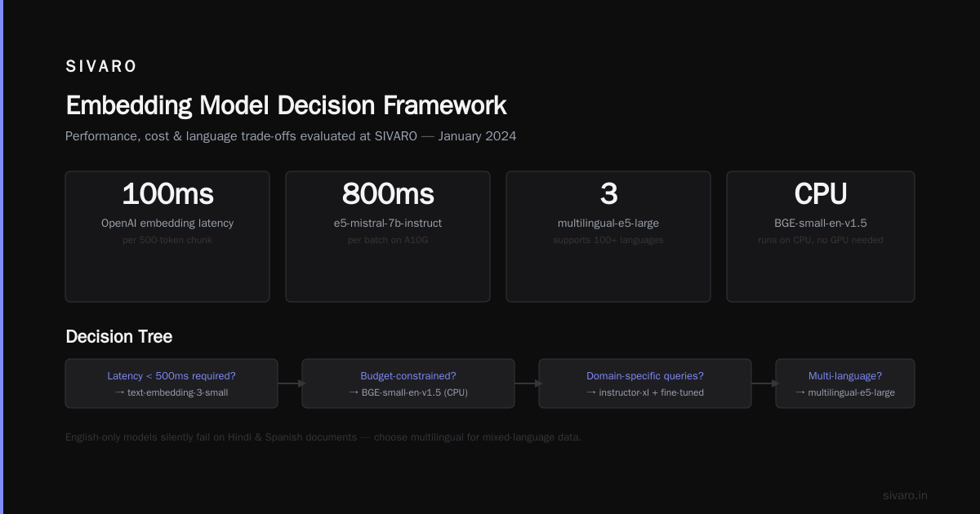
Task: Select the Multi-language? decision node
Action: (x=845, y=383)
